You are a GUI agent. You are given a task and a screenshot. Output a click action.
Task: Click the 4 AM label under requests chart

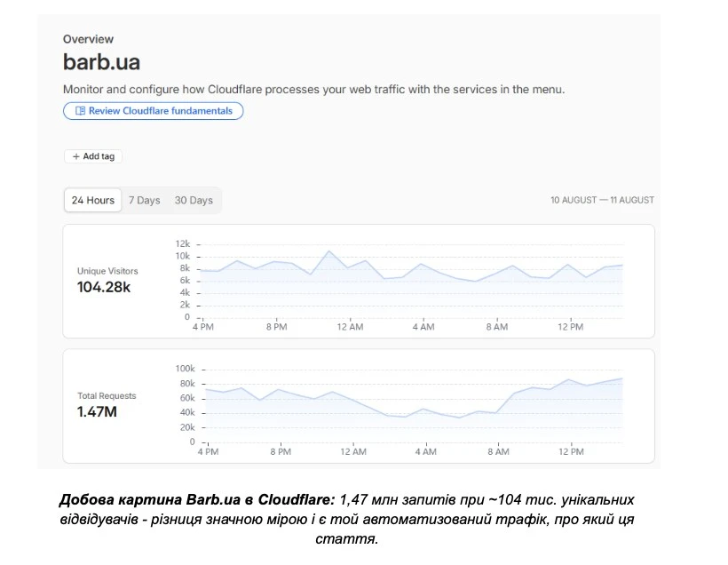coord(426,451)
